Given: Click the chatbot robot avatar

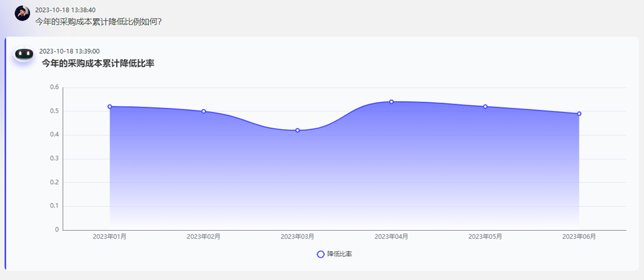Looking at the screenshot, I should [x=24, y=54].
